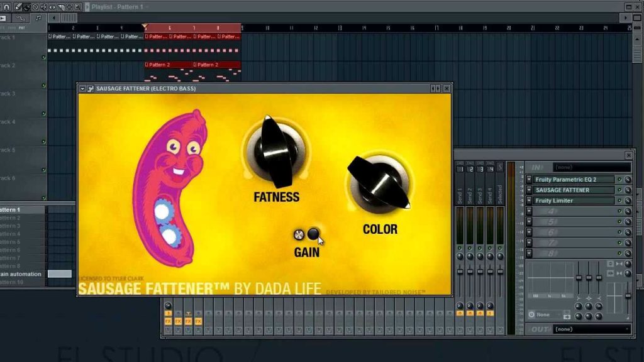Select the mute tool in playlist toolbar
Viewport: 644px width, 362px height.
point(43,7)
